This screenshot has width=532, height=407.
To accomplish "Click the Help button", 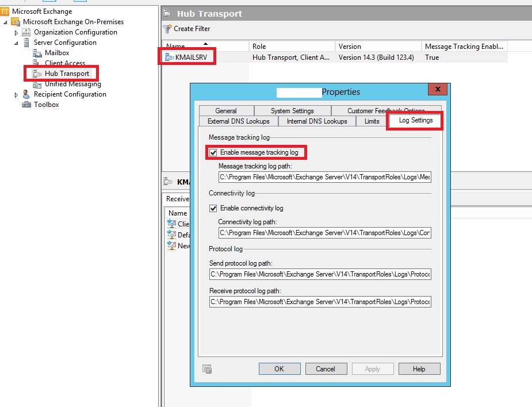I will 419,369.
